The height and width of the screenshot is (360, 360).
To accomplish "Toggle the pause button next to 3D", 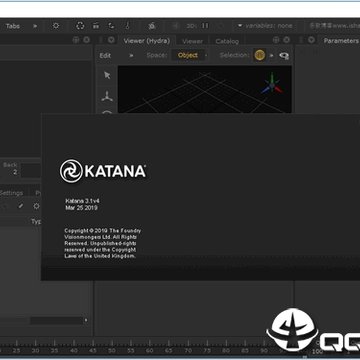I will tap(205, 26).
